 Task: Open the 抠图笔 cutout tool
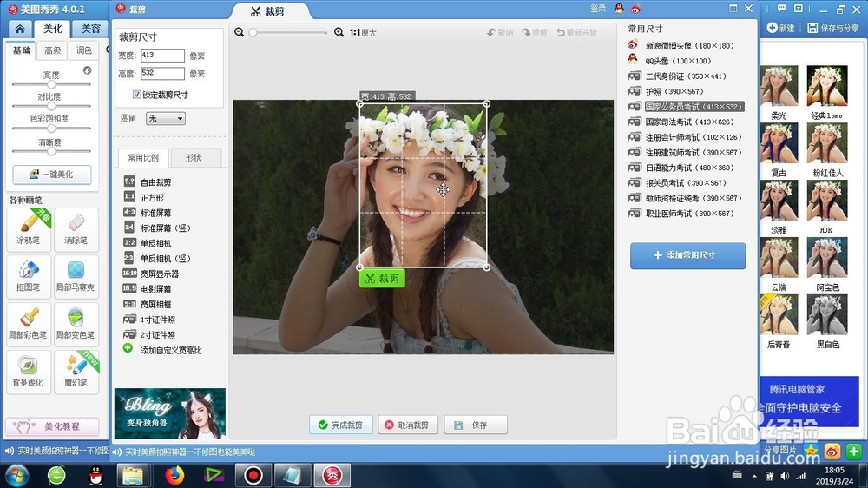(x=29, y=276)
